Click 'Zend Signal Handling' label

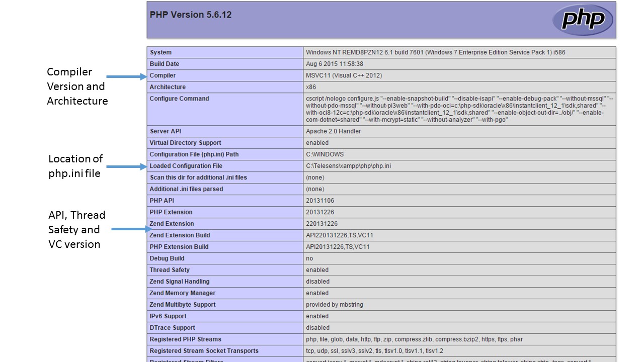[180, 282]
